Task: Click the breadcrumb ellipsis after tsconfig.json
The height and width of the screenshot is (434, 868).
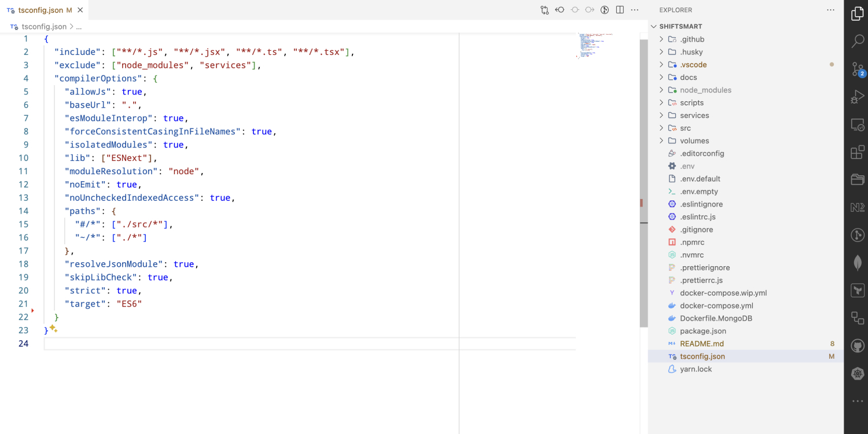Action: point(79,27)
